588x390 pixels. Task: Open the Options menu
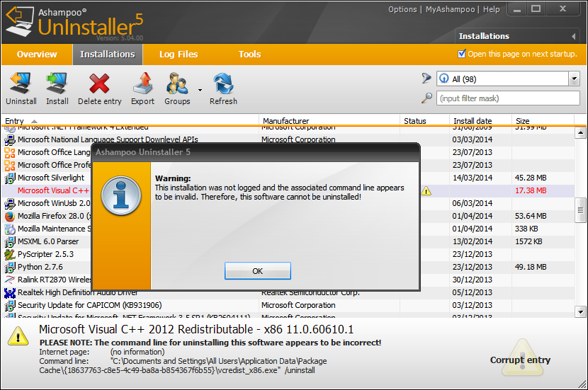point(402,9)
